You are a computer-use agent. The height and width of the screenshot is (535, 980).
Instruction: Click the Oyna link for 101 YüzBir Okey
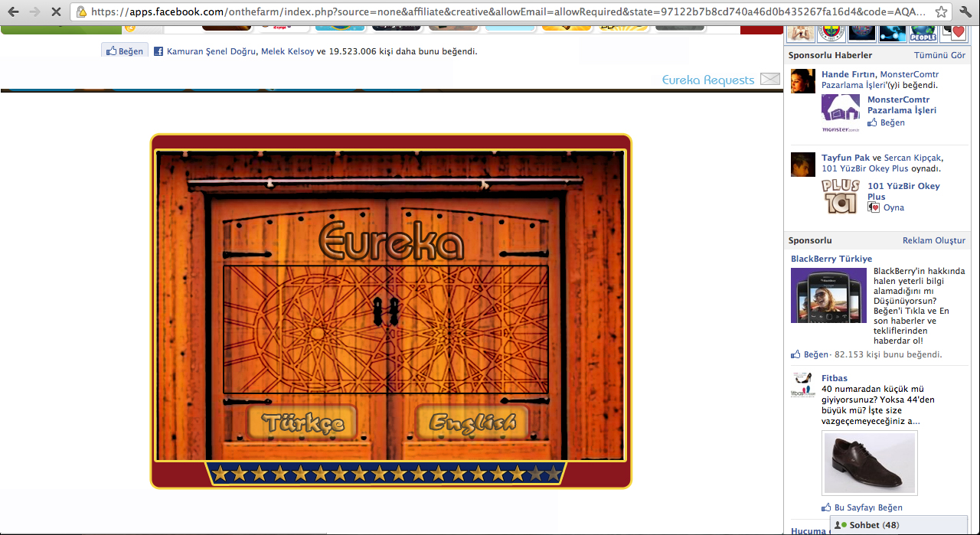[x=893, y=207]
